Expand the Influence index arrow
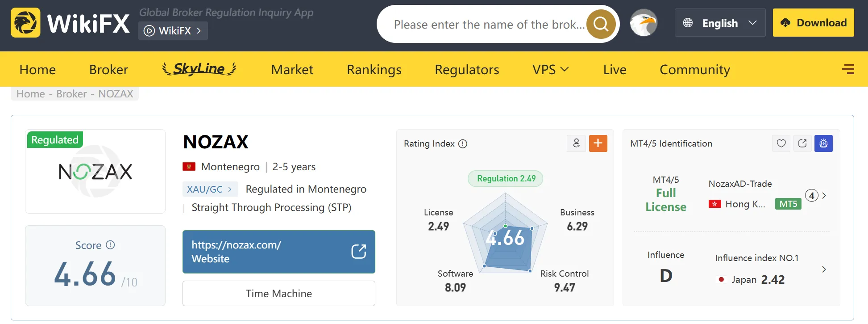The width and height of the screenshot is (868, 324). point(824,269)
